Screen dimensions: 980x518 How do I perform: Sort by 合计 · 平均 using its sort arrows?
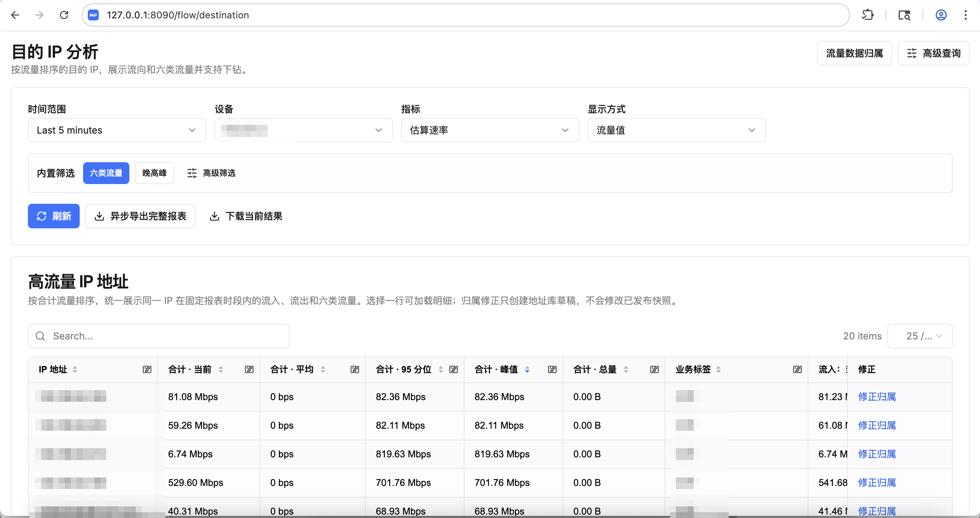coord(322,369)
